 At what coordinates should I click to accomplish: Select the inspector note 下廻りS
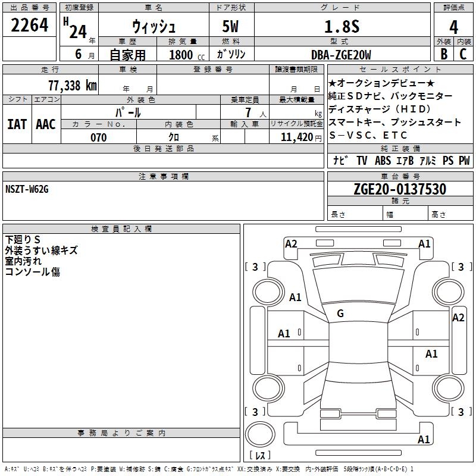point(23,240)
